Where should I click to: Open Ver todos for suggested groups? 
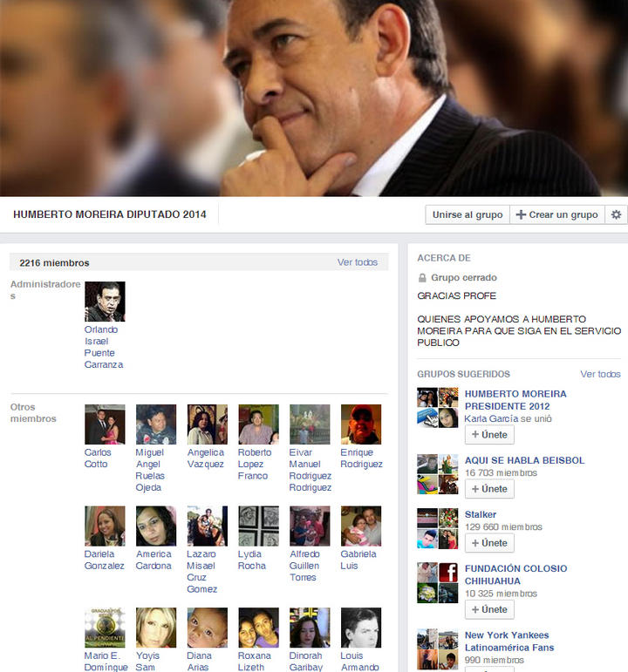click(x=600, y=374)
